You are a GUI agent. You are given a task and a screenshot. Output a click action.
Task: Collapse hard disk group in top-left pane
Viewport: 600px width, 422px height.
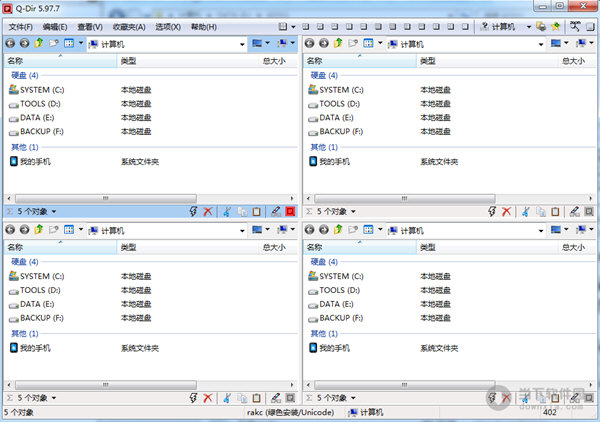coord(25,75)
